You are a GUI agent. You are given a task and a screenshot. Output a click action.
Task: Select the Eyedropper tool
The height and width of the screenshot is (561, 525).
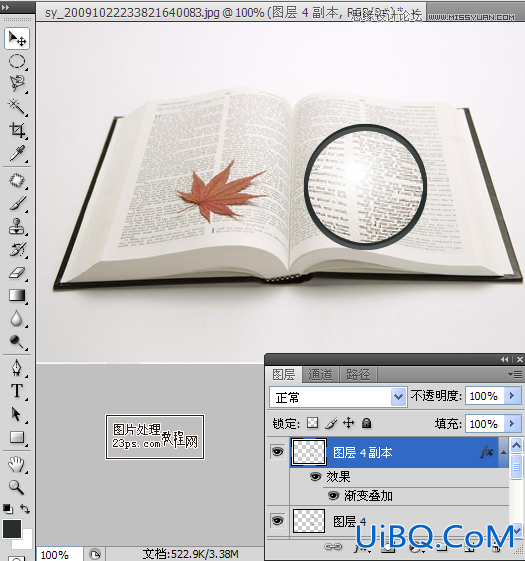click(x=17, y=153)
